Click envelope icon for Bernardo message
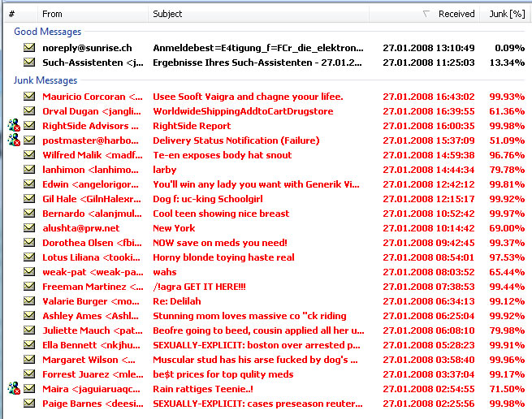The image size is (532, 419). pos(29,213)
